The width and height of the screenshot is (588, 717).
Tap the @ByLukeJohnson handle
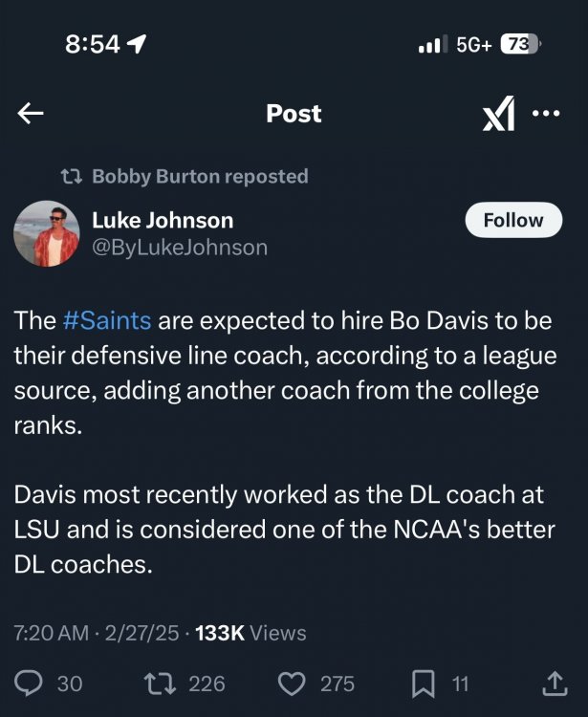180,248
